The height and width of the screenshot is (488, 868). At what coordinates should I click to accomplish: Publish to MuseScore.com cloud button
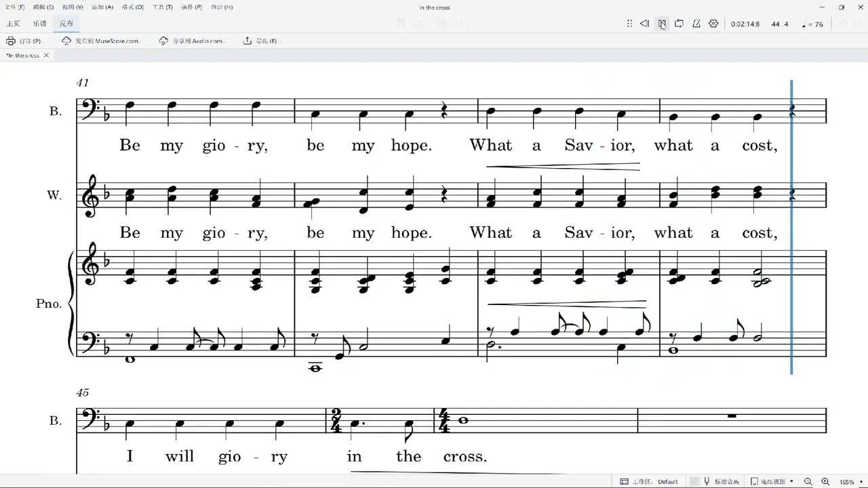tap(101, 41)
